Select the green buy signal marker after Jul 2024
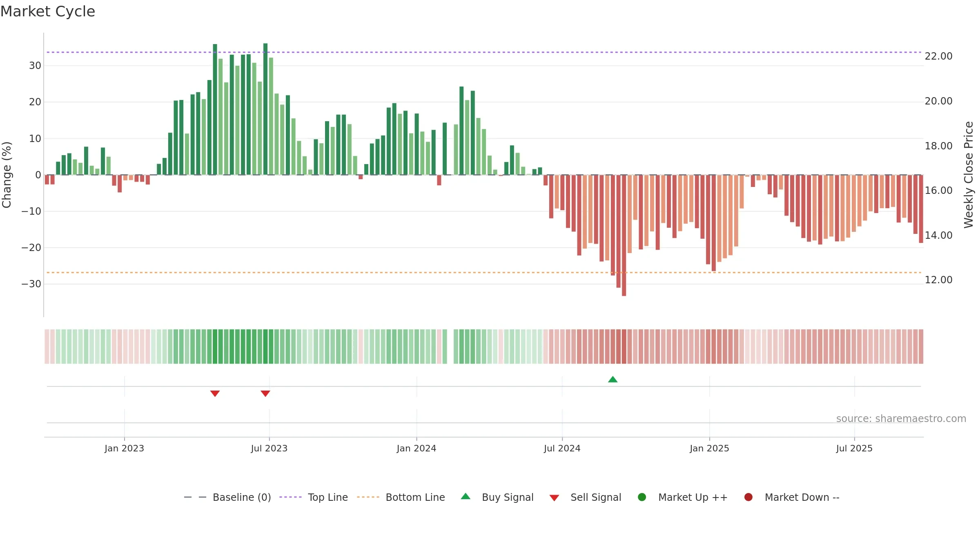 613,380
